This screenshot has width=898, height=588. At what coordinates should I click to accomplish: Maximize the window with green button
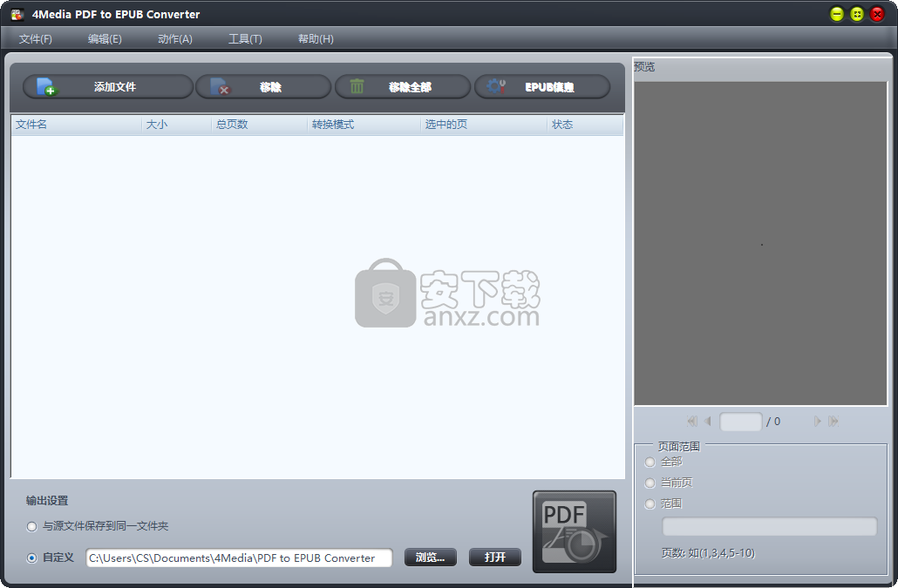click(857, 14)
